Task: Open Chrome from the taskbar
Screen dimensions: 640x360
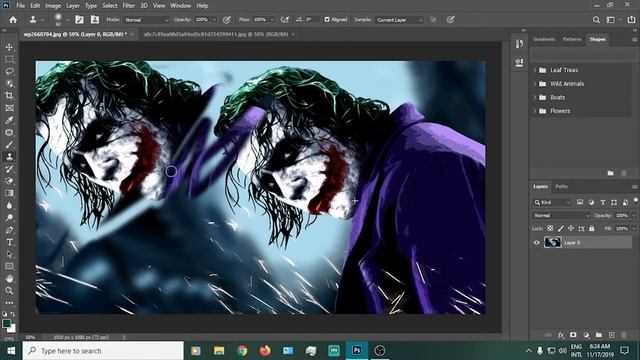Action: [x=242, y=351]
